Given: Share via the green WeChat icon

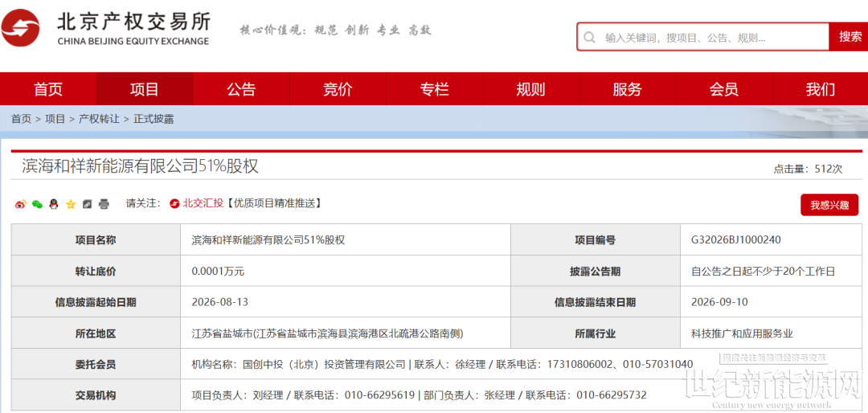Looking at the screenshot, I should tap(37, 204).
